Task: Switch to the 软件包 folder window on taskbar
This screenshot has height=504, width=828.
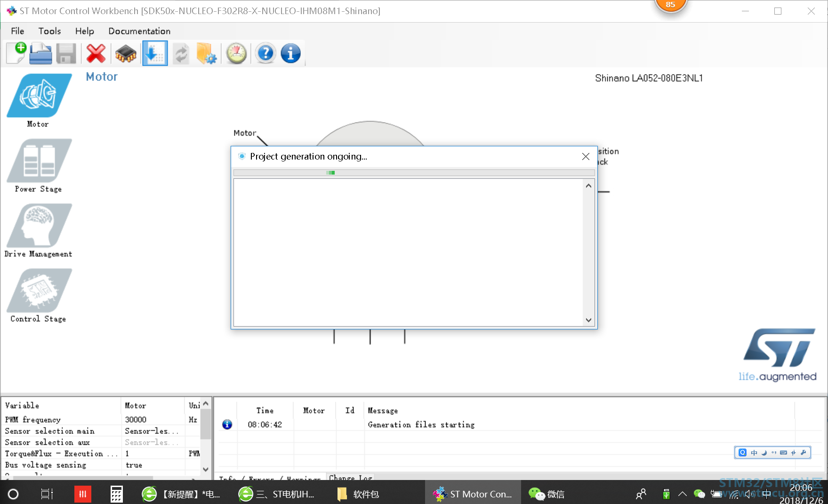Action: click(x=359, y=494)
